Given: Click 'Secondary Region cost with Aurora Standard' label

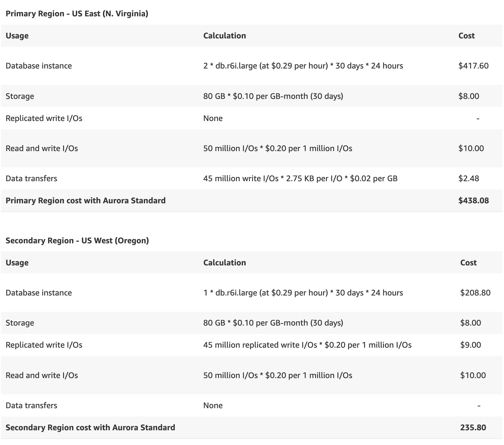Looking at the screenshot, I should [x=90, y=427].
